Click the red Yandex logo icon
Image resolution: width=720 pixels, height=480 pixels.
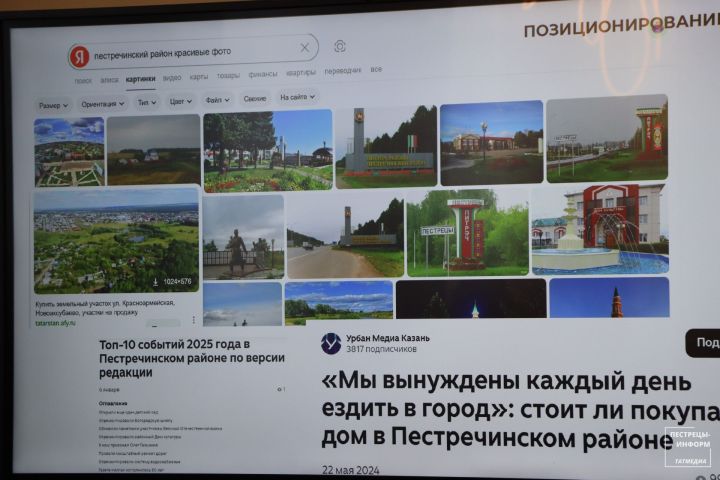(x=79, y=57)
